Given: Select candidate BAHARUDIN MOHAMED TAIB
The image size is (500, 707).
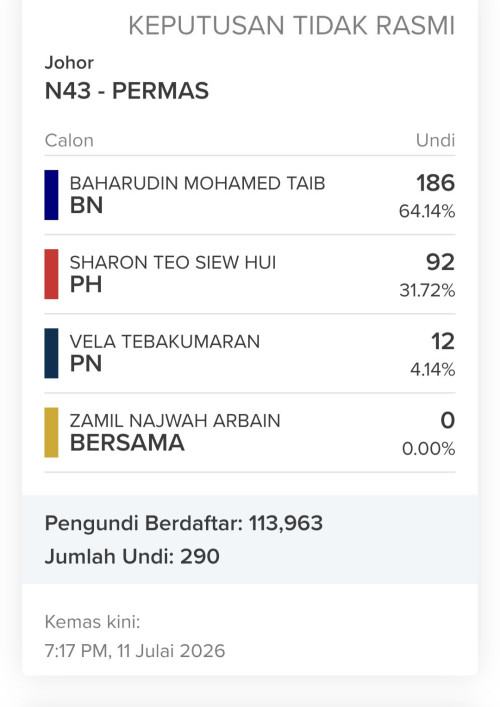Looking at the screenshot, I should (x=197, y=184).
